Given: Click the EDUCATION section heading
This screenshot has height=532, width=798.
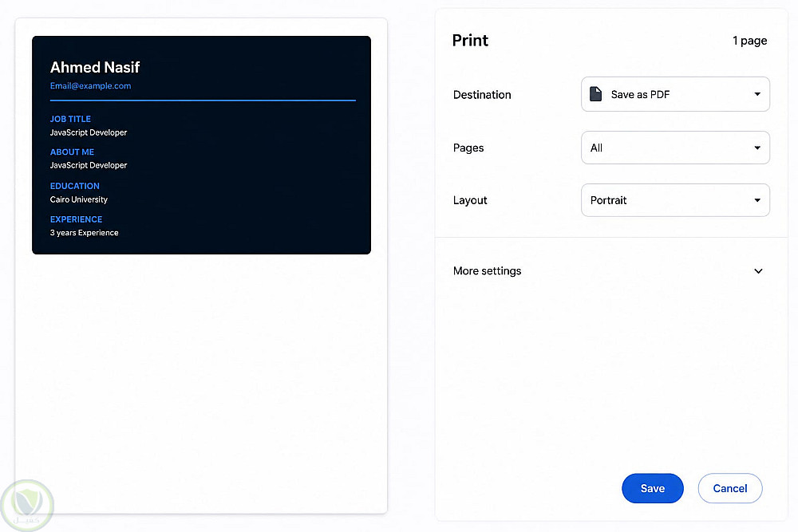Looking at the screenshot, I should pyautogui.click(x=75, y=186).
